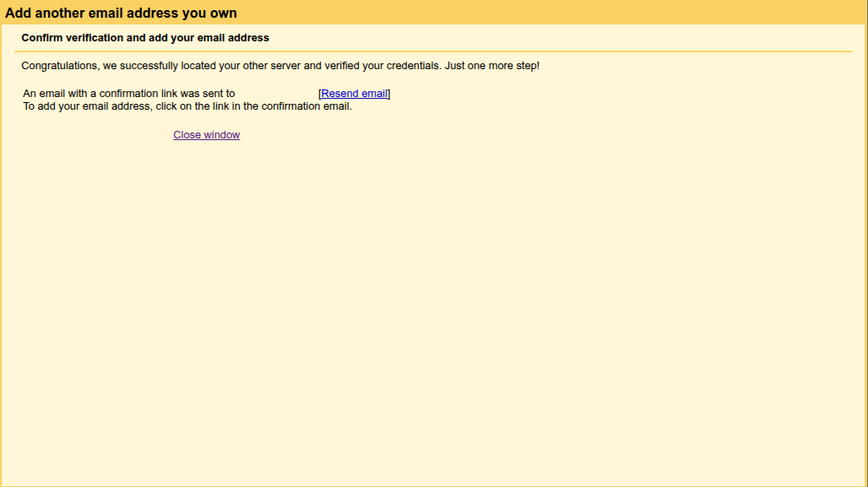Click the words 'was sent to'
Screen dimensions: 868x487
[206, 94]
